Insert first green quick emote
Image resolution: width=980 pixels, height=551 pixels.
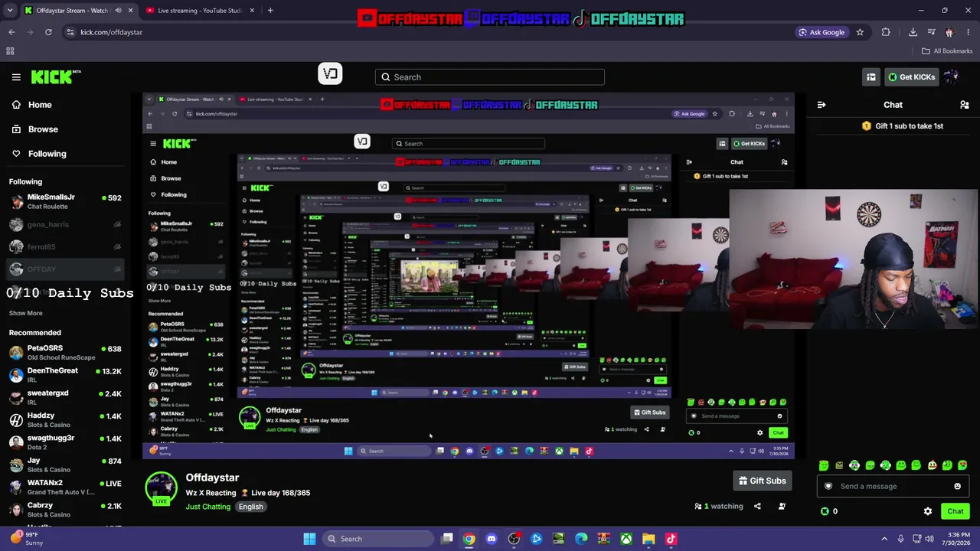pos(824,465)
